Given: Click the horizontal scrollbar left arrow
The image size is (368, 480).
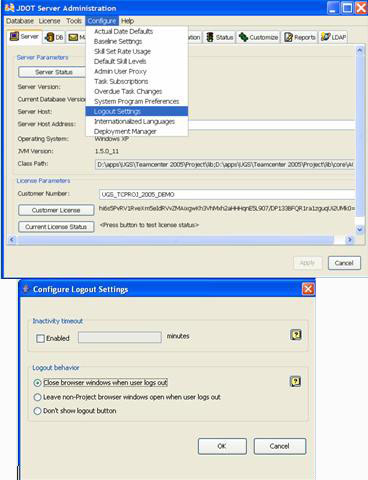Looking at the screenshot, I should [12, 239].
